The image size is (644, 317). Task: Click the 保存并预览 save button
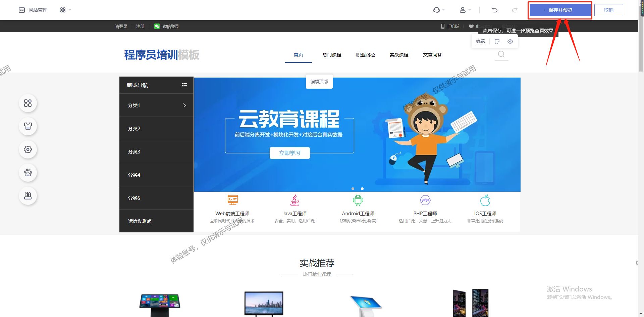click(559, 10)
